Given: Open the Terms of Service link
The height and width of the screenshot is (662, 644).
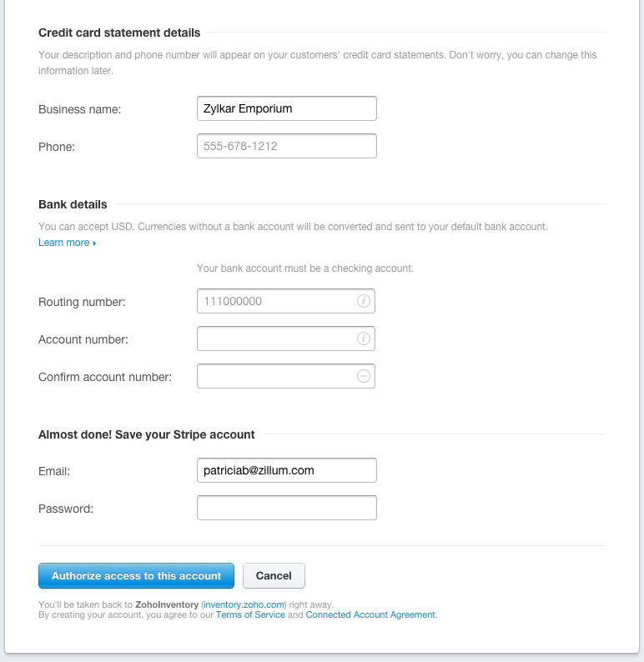Looking at the screenshot, I should coord(250,614).
